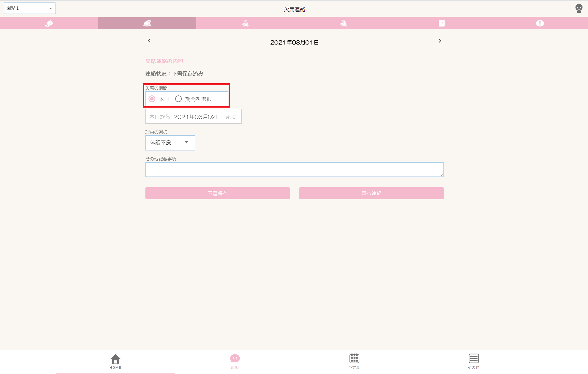Screen dimensions: 588x374
Task: Click the 園へ連絡 button
Action: tap(371, 193)
